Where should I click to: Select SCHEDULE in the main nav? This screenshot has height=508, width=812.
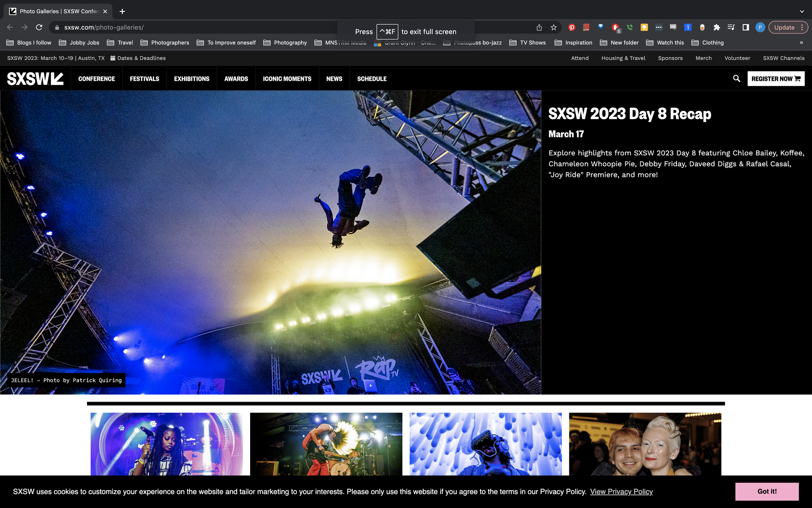click(372, 79)
